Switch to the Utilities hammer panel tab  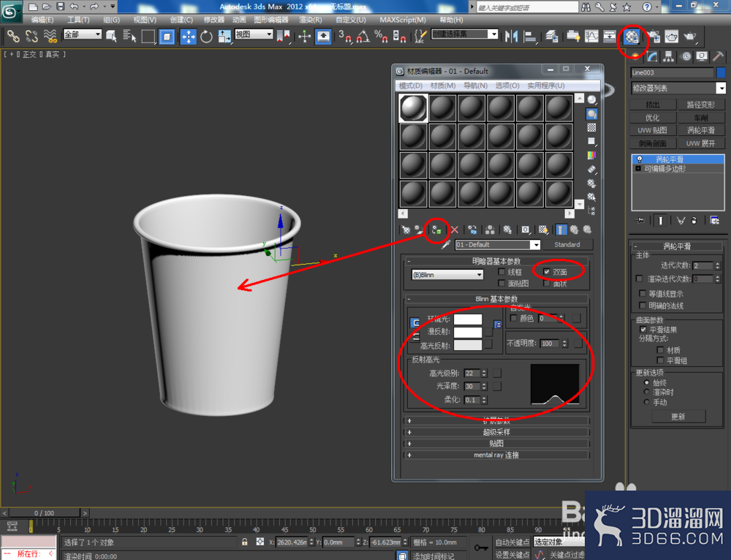(719, 56)
